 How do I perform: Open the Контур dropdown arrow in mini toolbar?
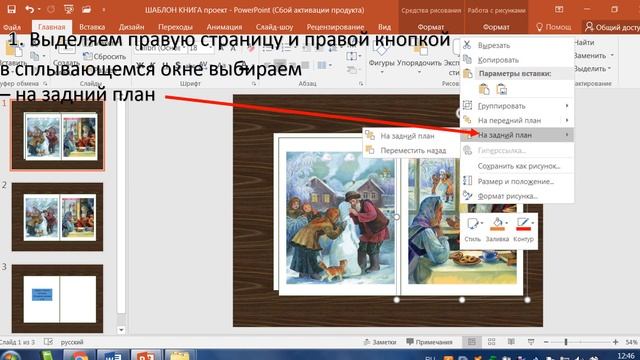click(x=533, y=223)
